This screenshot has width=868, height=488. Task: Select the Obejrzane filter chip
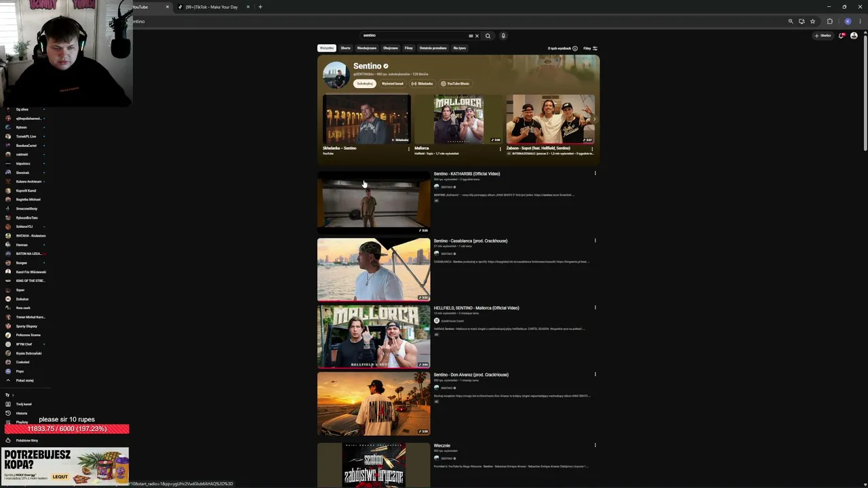click(391, 48)
